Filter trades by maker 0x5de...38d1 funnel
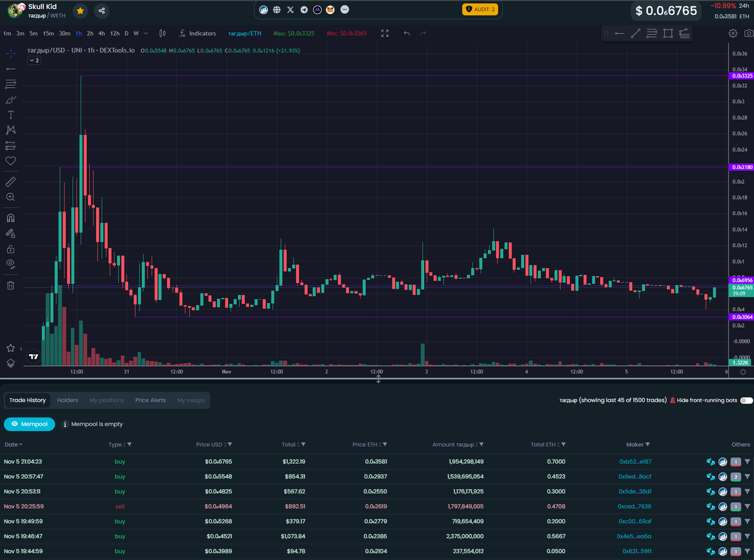The width and height of the screenshot is (754, 560). (748, 492)
